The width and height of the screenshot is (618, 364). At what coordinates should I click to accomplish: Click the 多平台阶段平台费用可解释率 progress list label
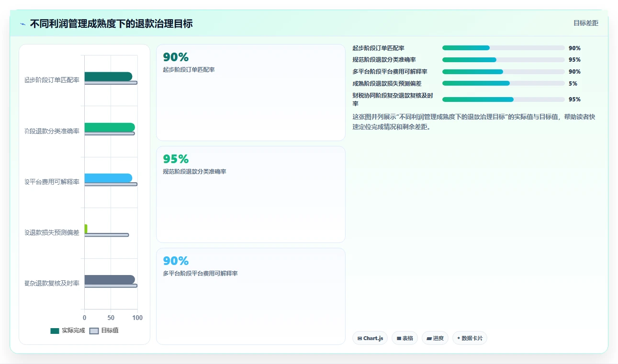(390, 72)
